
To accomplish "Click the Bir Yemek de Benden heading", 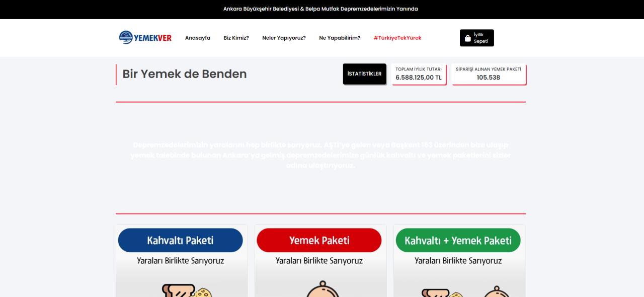I will (x=185, y=74).
